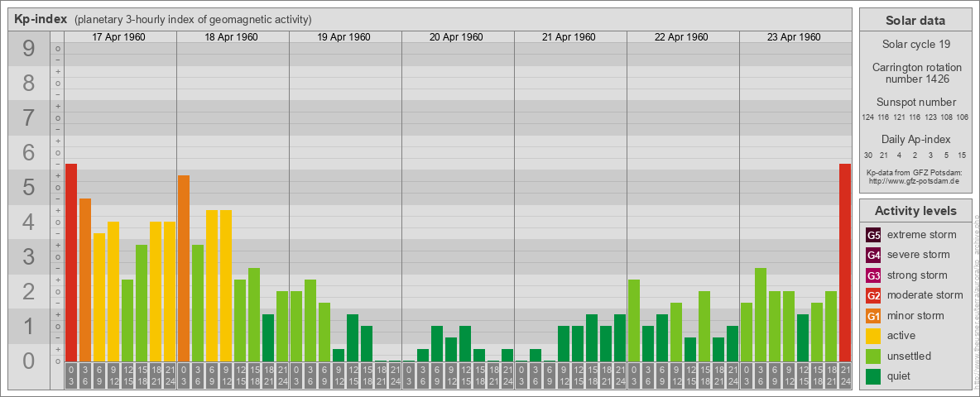Click the 'extreme storm' legend label

[x=922, y=235]
